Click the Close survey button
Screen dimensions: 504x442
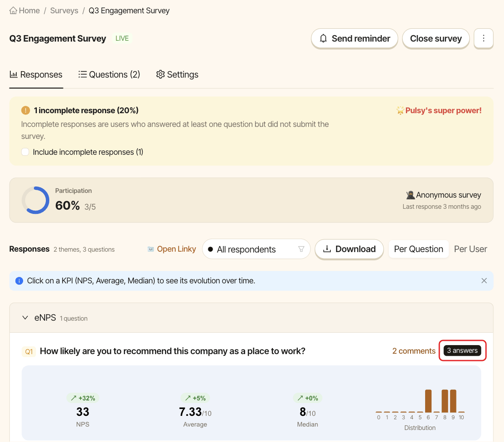pyautogui.click(x=436, y=39)
